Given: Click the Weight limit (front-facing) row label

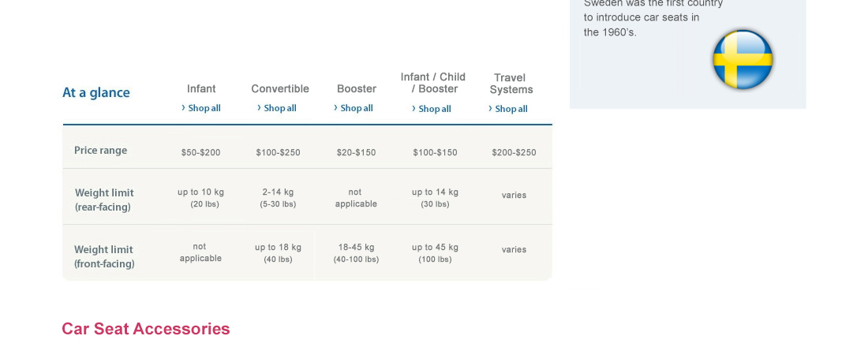Looking at the screenshot, I should (104, 256).
